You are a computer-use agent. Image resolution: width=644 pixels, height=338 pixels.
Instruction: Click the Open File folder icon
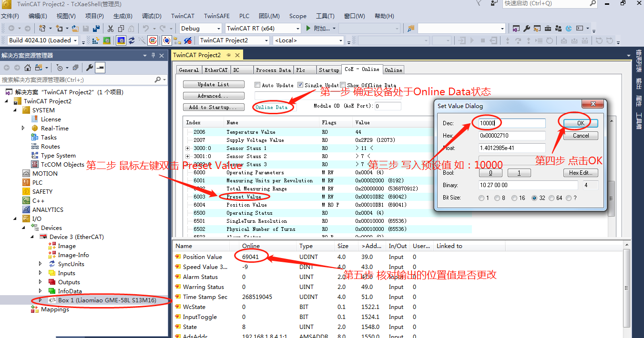(x=75, y=29)
